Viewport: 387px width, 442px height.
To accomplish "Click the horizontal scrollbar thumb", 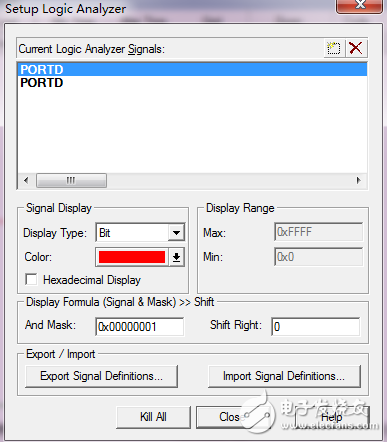I will point(71,180).
